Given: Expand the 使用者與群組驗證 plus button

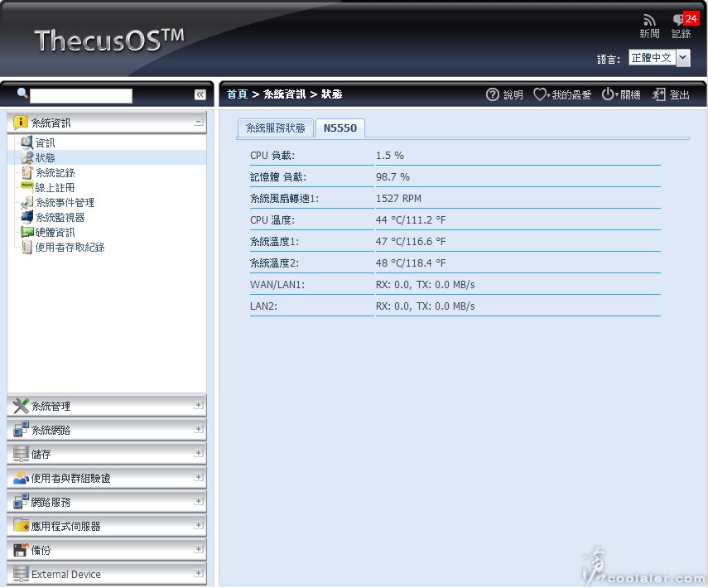Looking at the screenshot, I should point(198,477).
